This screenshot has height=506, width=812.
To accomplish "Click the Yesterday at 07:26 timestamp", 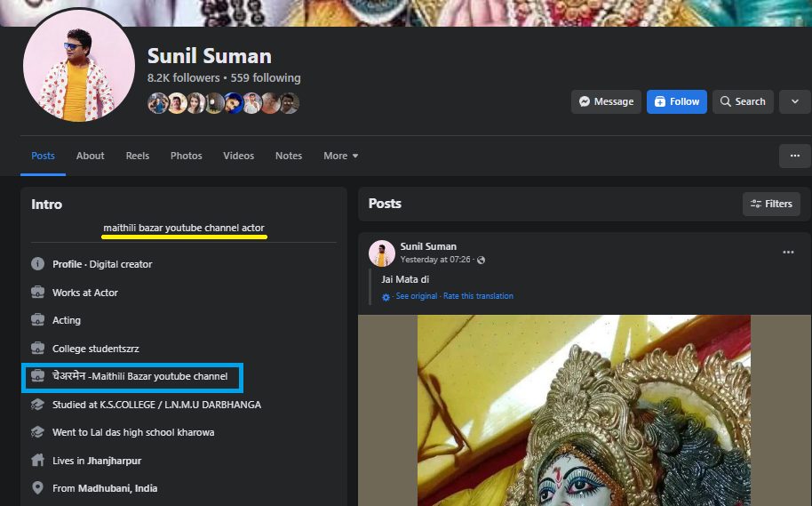I will (435, 259).
